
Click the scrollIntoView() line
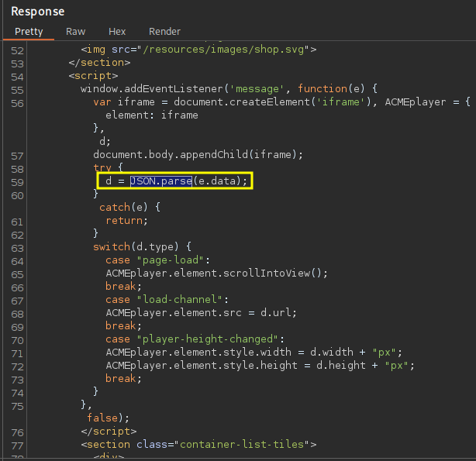click(217, 274)
